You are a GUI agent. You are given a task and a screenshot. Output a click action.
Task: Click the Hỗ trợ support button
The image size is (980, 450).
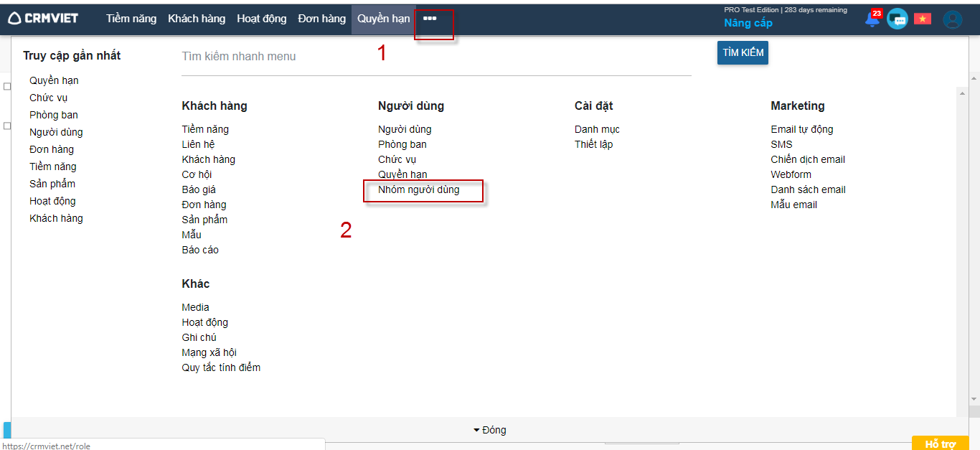click(940, 444)
